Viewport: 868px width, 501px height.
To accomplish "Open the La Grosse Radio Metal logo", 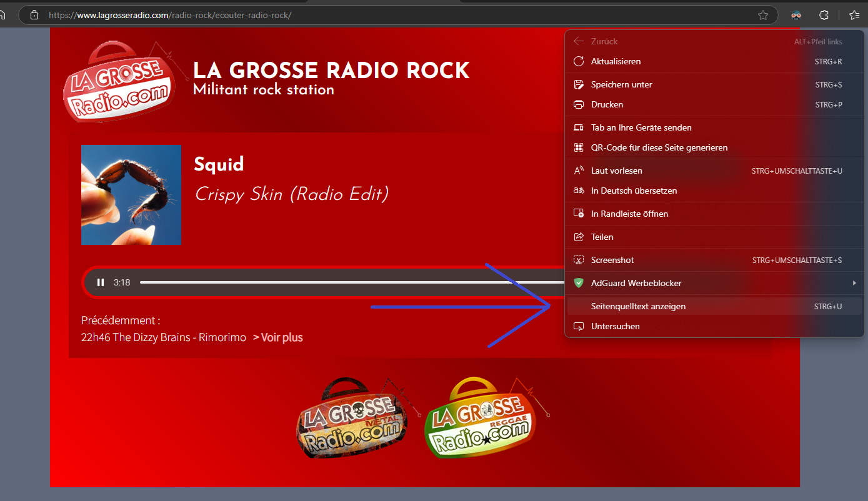I will click(x=359, y=417).
